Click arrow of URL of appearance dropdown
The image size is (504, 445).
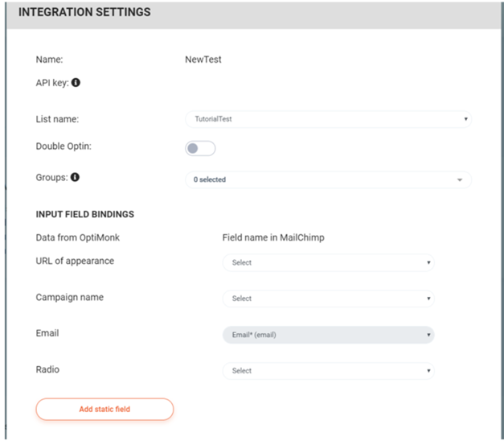[428, 262]
